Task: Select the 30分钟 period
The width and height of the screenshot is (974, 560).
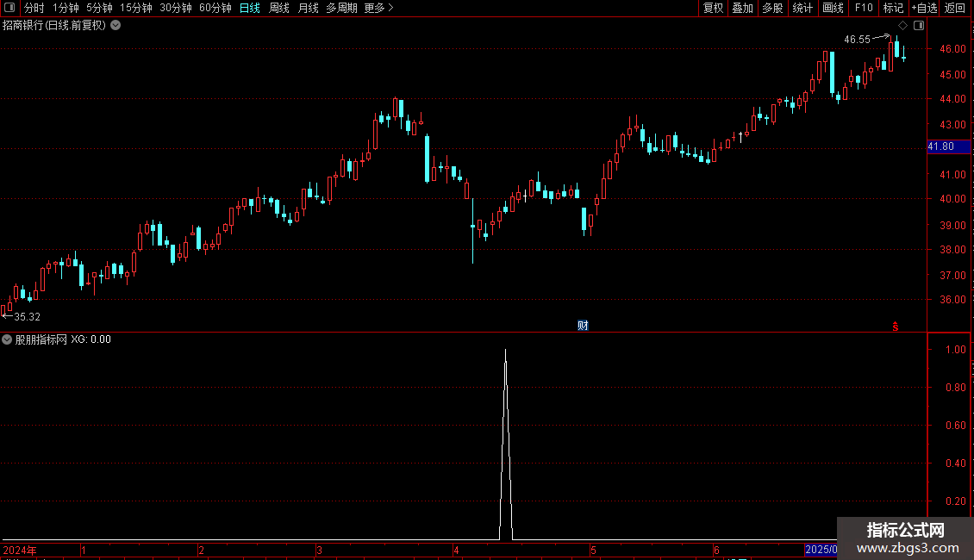Action: (176, 8)
